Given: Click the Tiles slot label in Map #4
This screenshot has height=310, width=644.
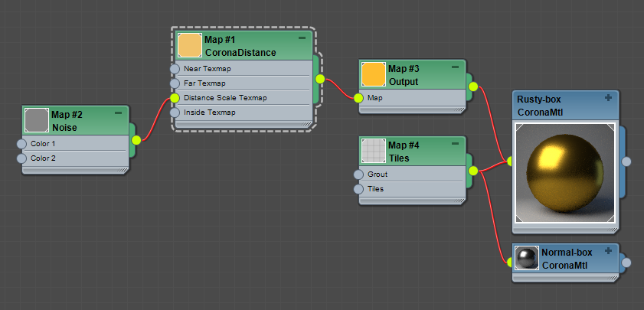Looking at the screenshot, I should point(376,189).
